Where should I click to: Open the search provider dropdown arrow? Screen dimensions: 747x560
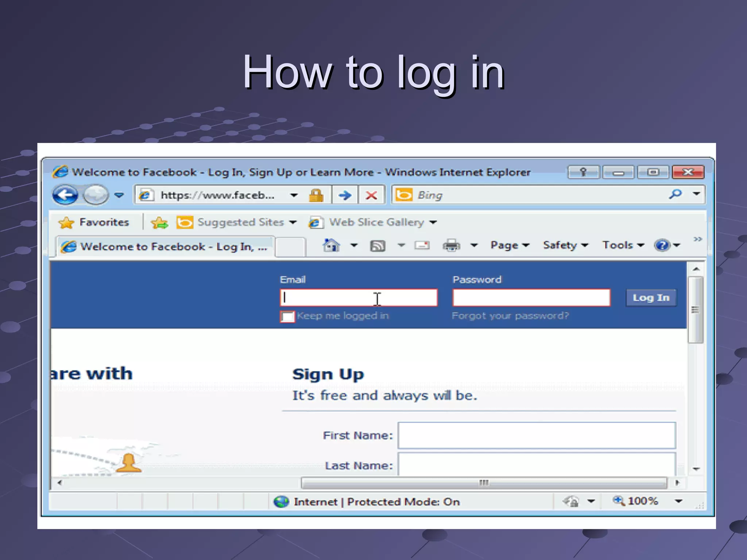pos(696,194)
